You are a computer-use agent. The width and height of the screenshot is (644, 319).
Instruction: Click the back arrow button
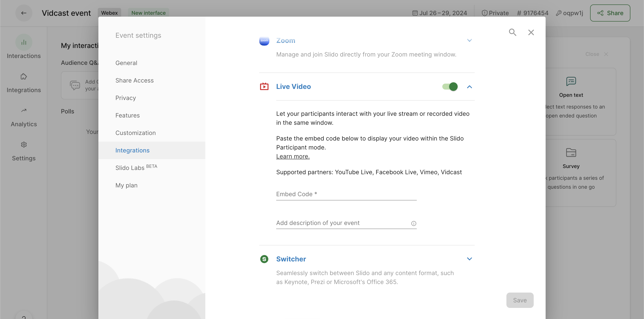(24, 13)
